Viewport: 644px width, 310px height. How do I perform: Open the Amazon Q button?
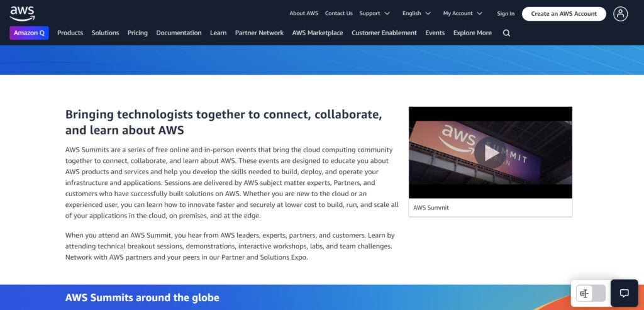click(29, 33)
